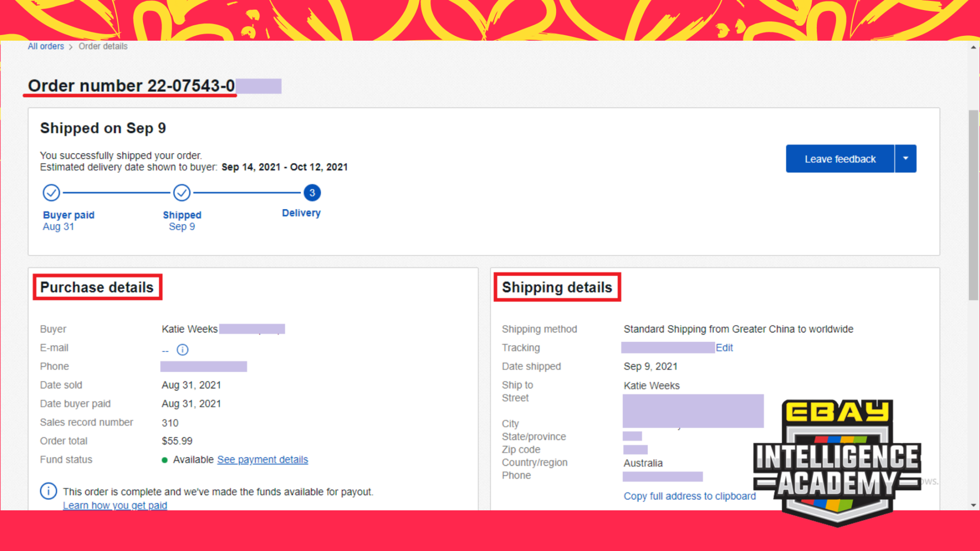Go back to All orders breadcrumb
The height and width of the screenshot is (551, 980).
click(45, 46)
